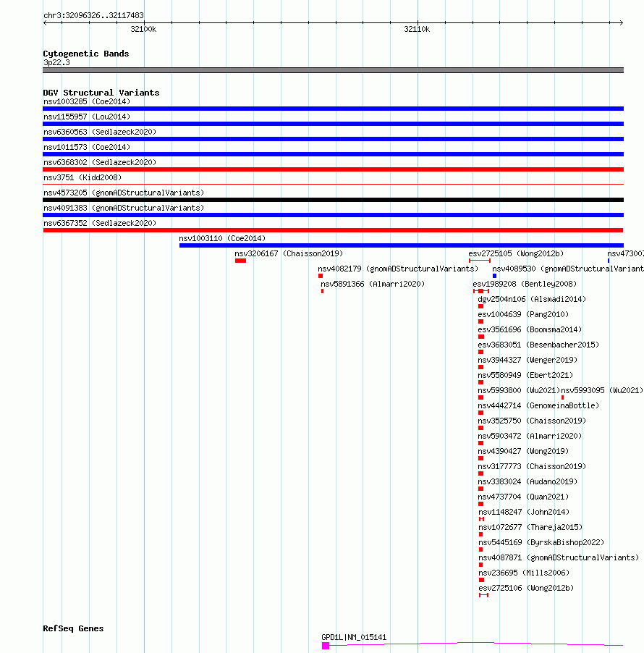Select nsv5891366 (Almarri2020) label
This screenshot has width=644, height=653.
tap(373, 284)
